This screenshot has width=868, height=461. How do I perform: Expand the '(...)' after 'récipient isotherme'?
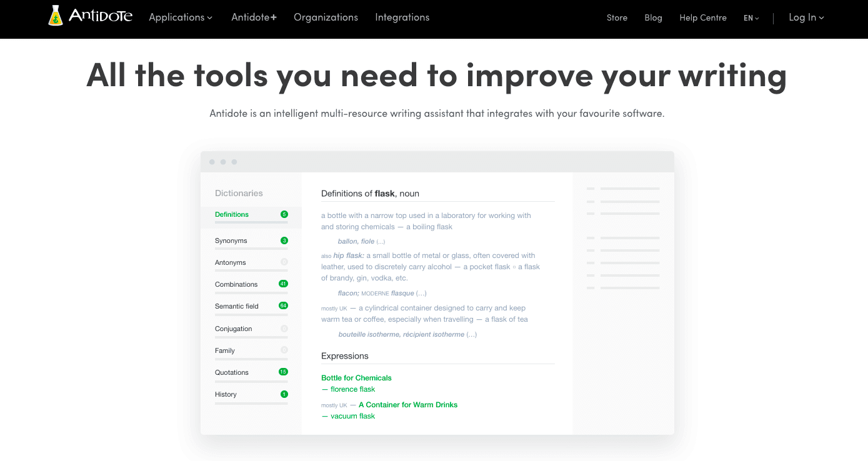472,334
